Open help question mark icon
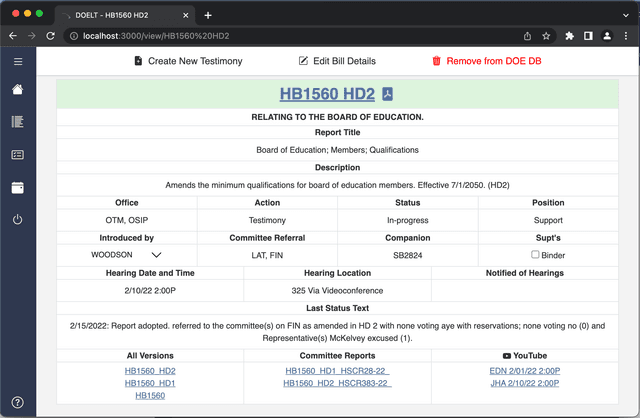 point(17,403)
